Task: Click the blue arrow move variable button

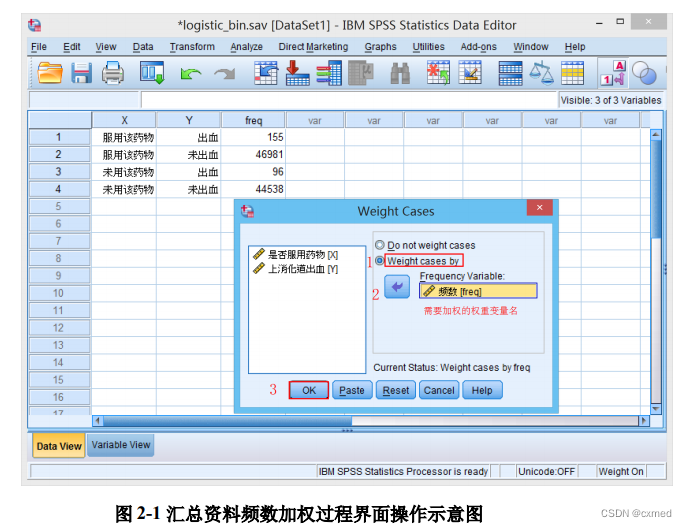Action: (397, 287)
